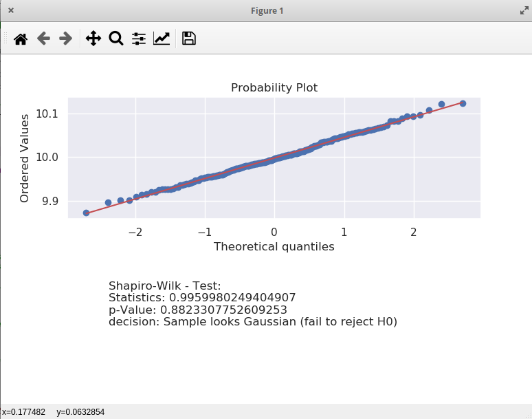Open Edit axis and curve parameters icon
Screen dimensions: 532x419
(162, 39)
